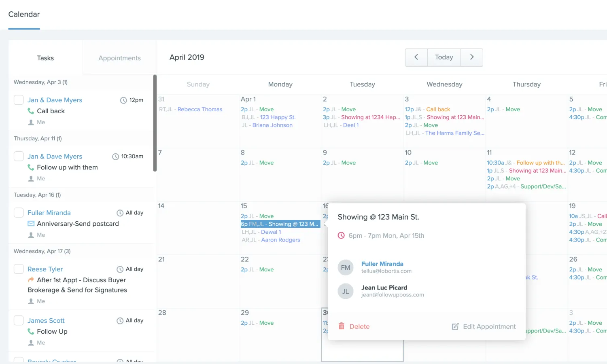Click the clock icon beside 12pm
Viewport: 607px width, 364px height.
pos(123,100)
